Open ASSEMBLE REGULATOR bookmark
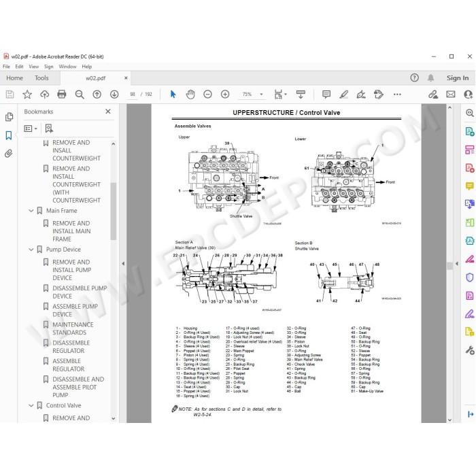This screenshot has width=476, height=476. point(68,365)
